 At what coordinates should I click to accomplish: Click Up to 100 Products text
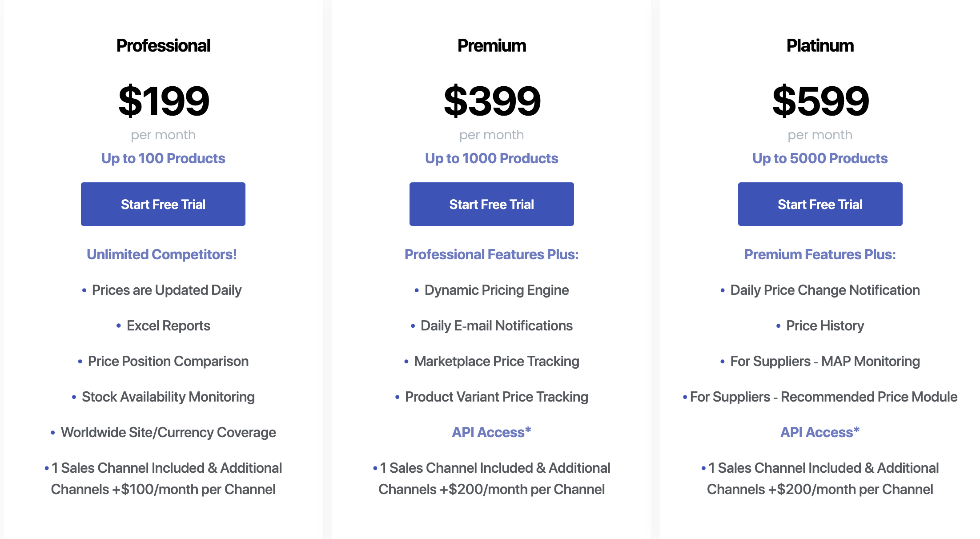coord(163,158)
